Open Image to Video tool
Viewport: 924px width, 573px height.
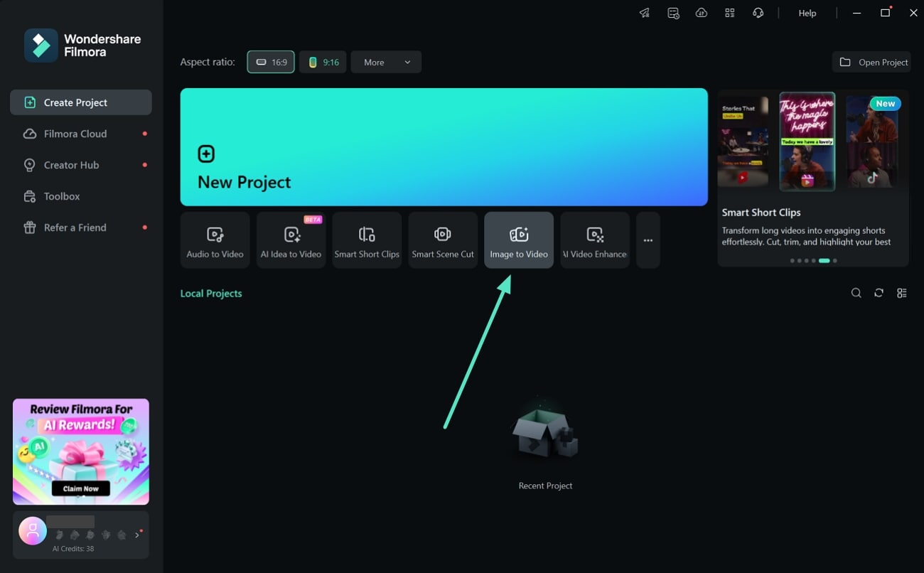point(519,240)
